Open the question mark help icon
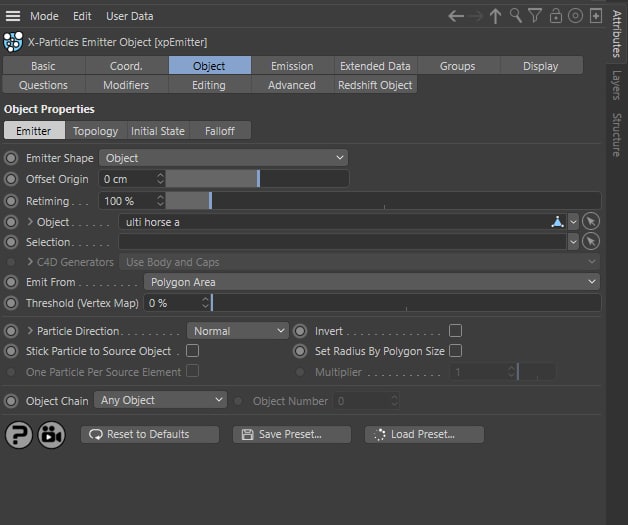 18,435
